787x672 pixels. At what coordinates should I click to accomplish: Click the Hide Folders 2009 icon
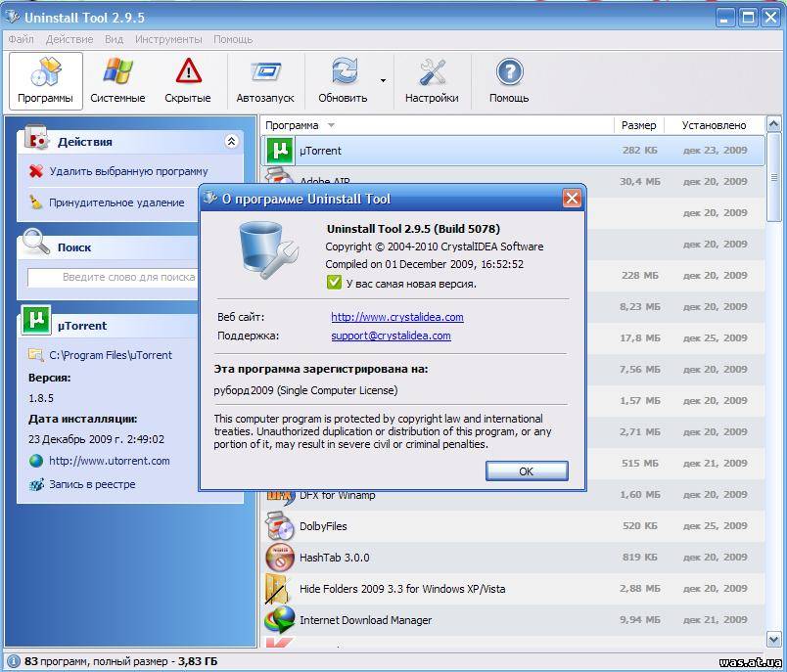pyautogui.click(x=277, y=589)
